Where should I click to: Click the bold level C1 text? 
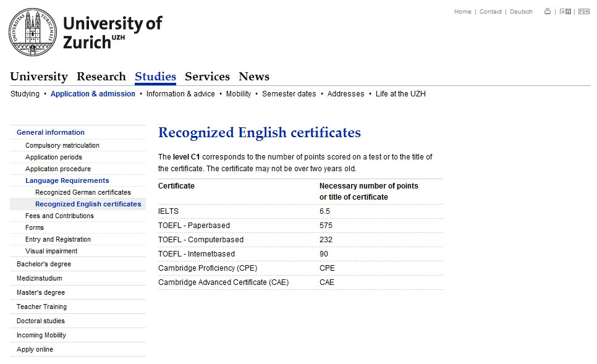186,157
